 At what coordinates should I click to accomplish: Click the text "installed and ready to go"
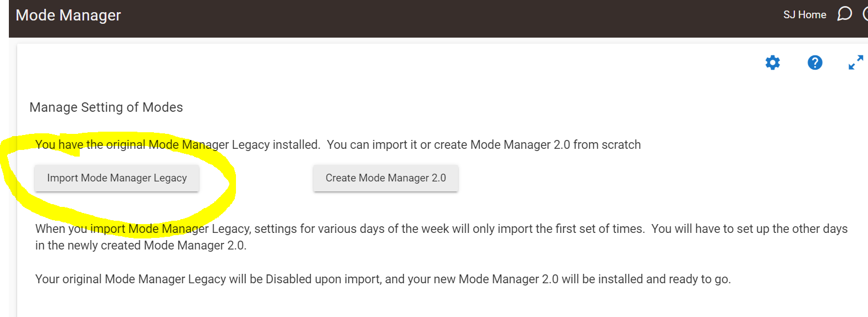tap(664, 279)
